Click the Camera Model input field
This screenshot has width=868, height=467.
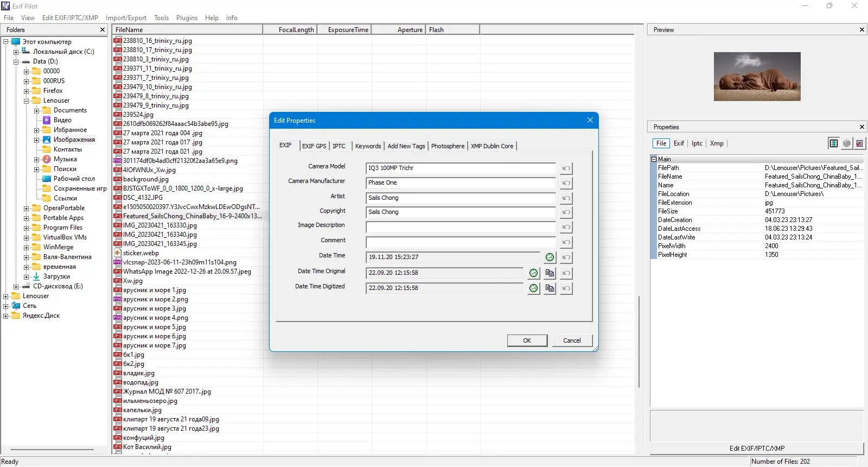pos(461,168)
